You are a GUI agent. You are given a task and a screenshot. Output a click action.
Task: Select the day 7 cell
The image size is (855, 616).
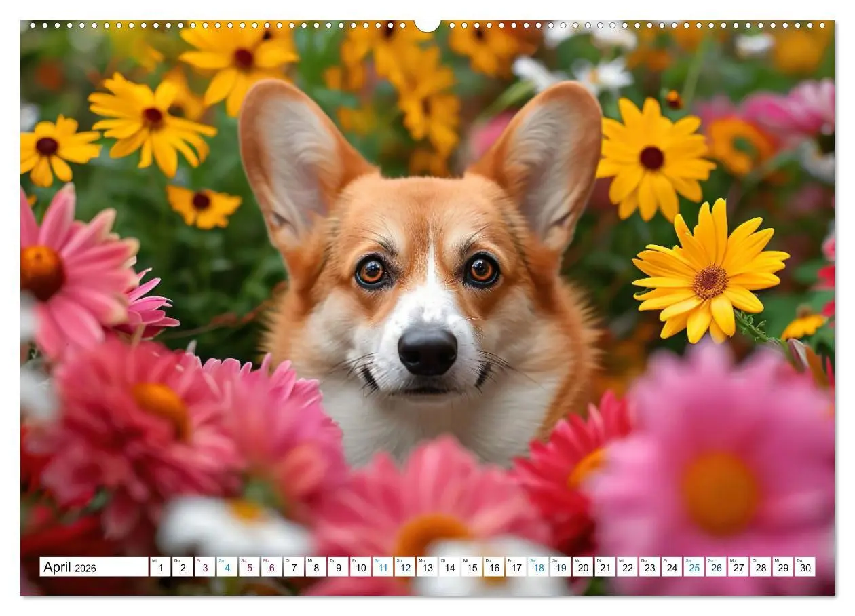tap(294, 567)
